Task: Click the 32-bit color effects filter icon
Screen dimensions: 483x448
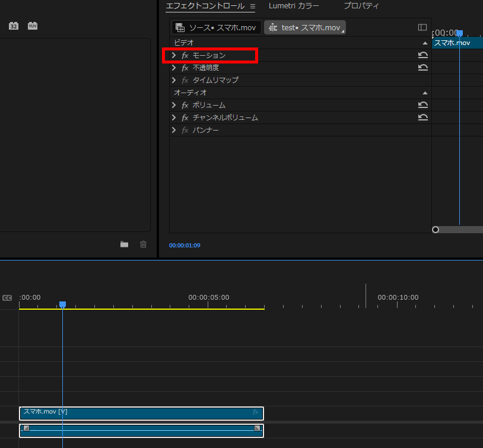Action: tap(14, 26)
